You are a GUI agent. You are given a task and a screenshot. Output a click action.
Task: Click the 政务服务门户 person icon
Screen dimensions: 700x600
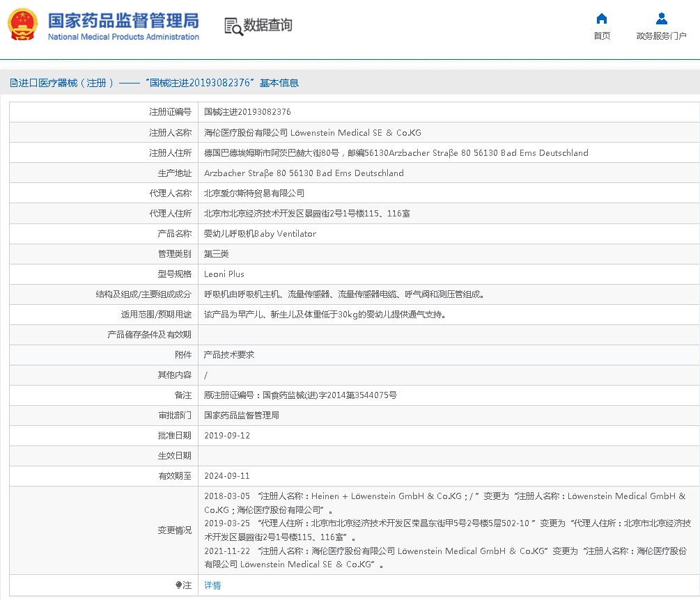point(661,19)
